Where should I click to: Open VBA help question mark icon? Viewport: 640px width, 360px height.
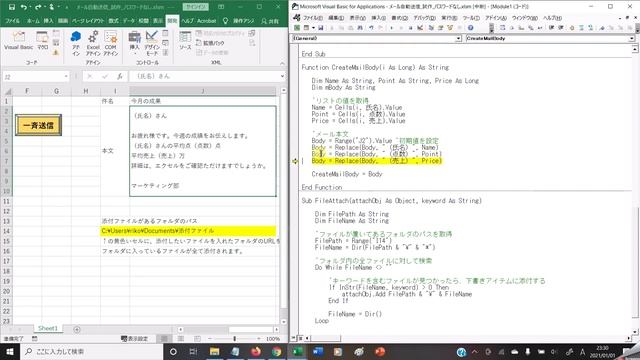click(x=470, y=28)
